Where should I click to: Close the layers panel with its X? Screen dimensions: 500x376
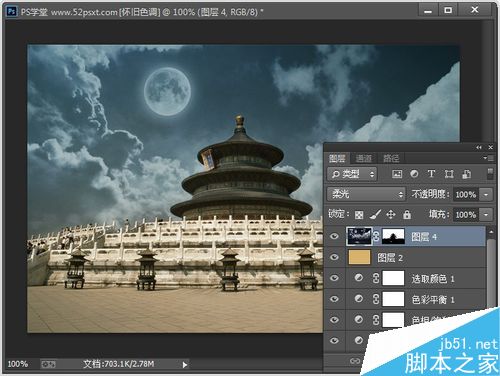click(490, 147)
